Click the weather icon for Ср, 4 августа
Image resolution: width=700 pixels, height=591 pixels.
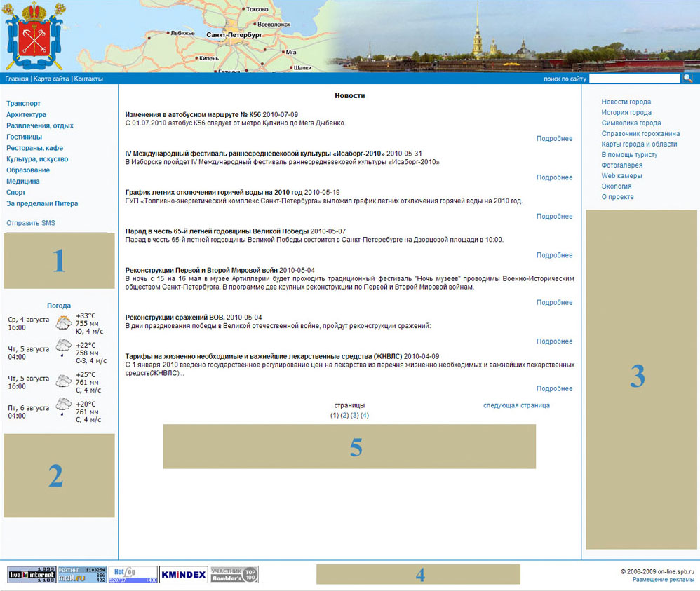pyautogui.click(x=63, y=322)
